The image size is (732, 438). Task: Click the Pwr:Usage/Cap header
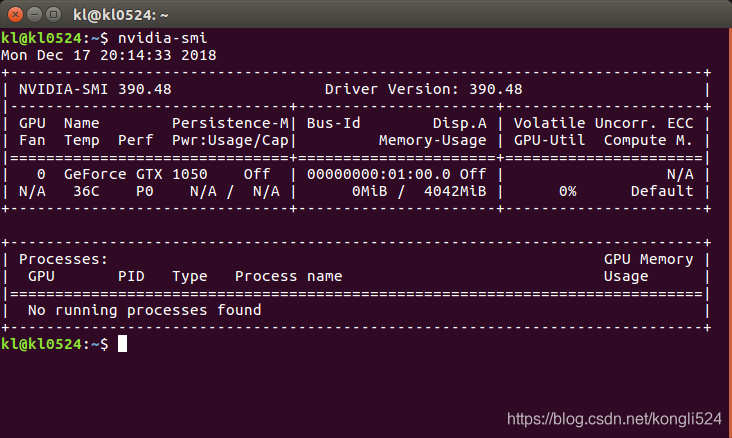tap(230, 141)
